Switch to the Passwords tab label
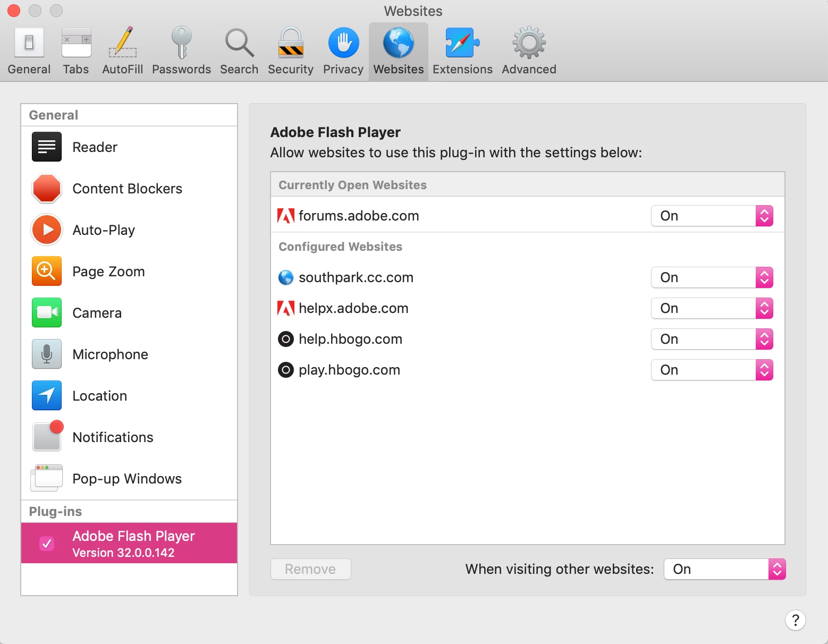This screenshot has width=828, height=644. coord(181,69)
